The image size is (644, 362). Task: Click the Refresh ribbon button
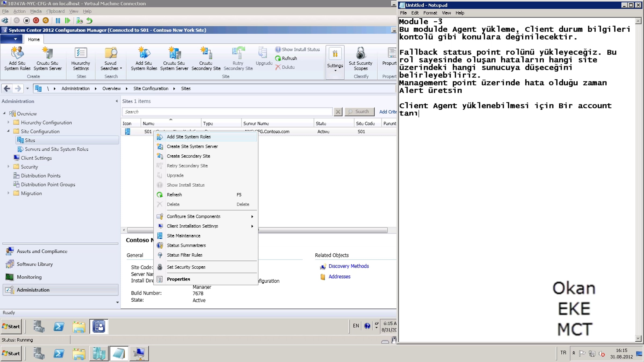[x=286, y=58]
